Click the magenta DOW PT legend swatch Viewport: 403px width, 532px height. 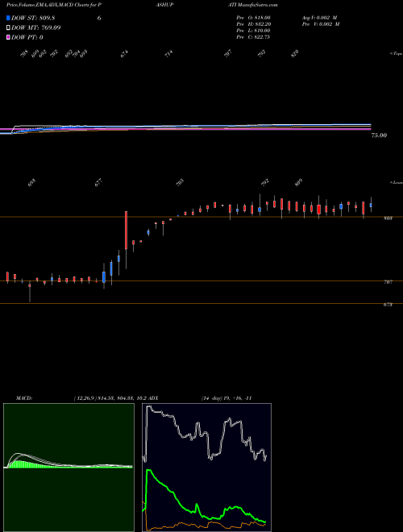pos(8,37)
